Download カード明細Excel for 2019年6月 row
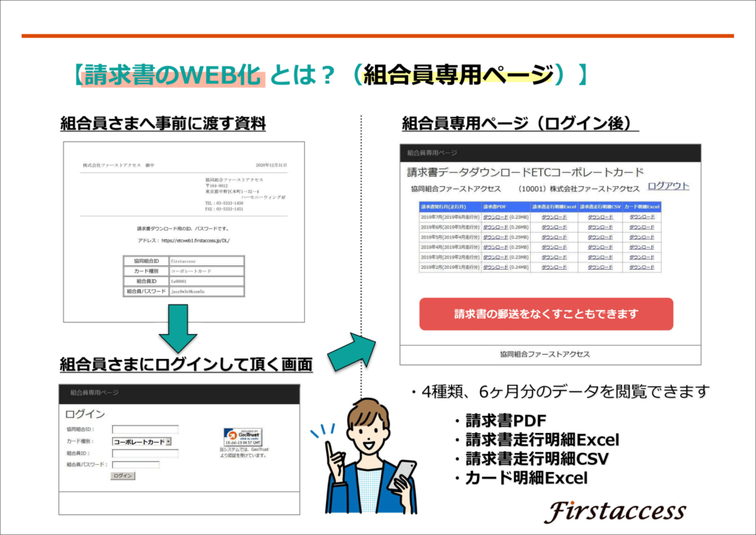This screenshot has height=535, width=756. [x=642, y=227]
